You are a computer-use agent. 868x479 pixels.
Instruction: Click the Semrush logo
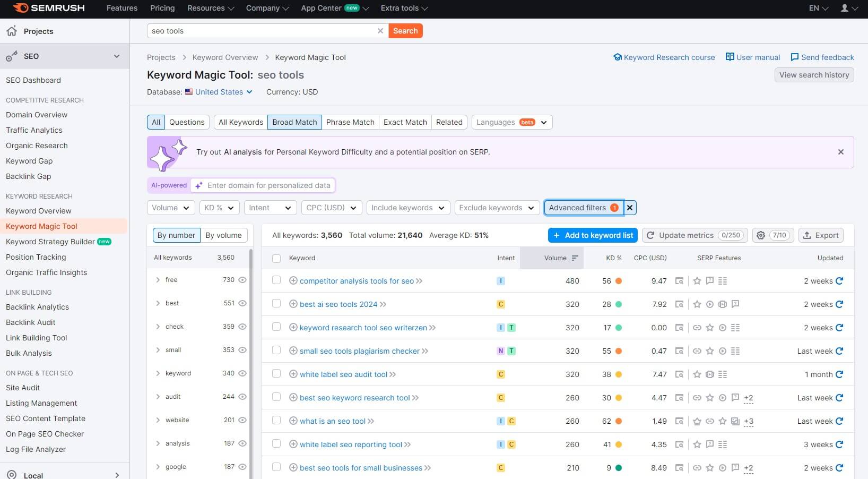tap(48, 8)
